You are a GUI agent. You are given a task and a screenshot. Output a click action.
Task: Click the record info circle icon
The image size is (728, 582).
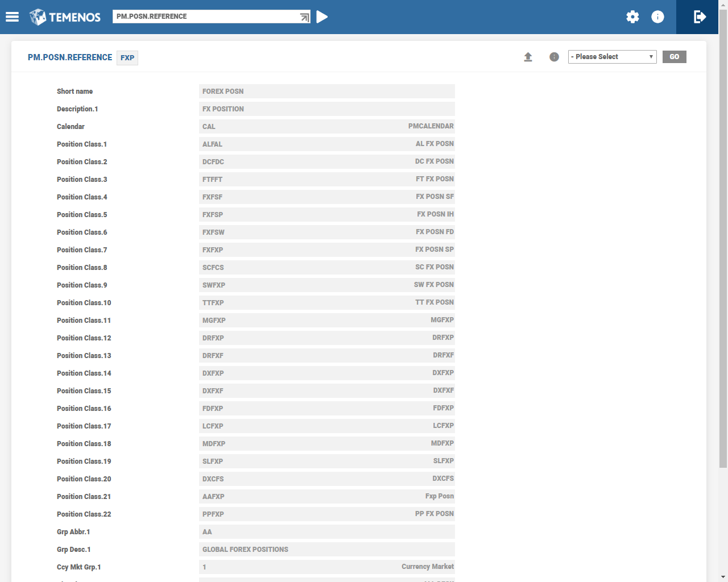pyautogui.click(x=554, y=57)
